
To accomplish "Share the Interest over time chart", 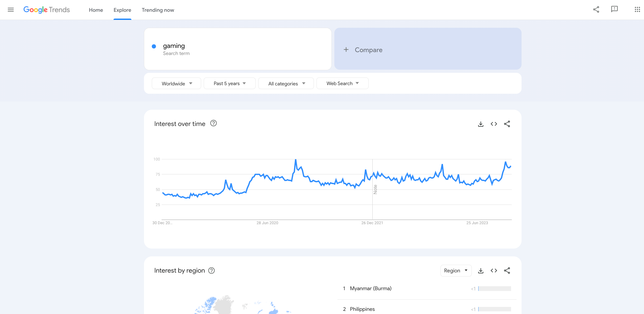I will click(x=507, y=124).
